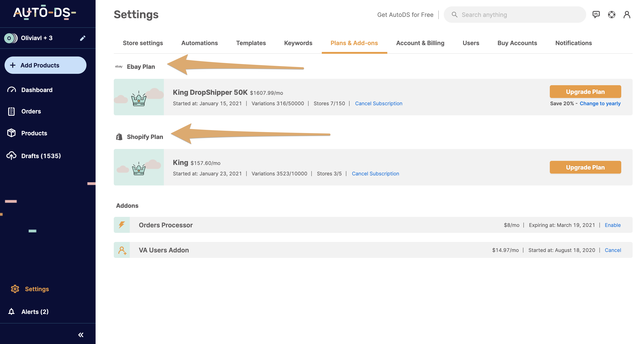644x344 pixels.
Task: Switch to Account & Billing tab
Action: 420,43
